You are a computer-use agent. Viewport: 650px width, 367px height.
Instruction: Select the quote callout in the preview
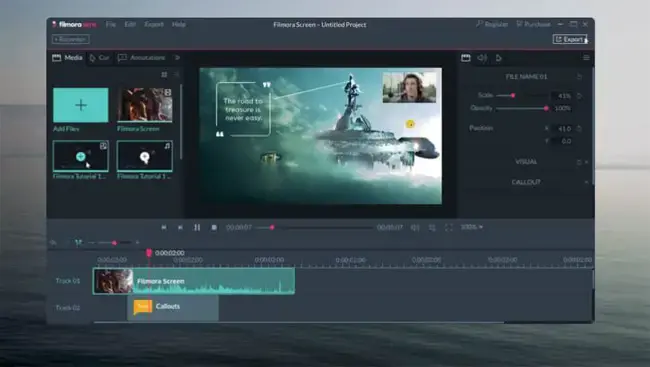243,109
